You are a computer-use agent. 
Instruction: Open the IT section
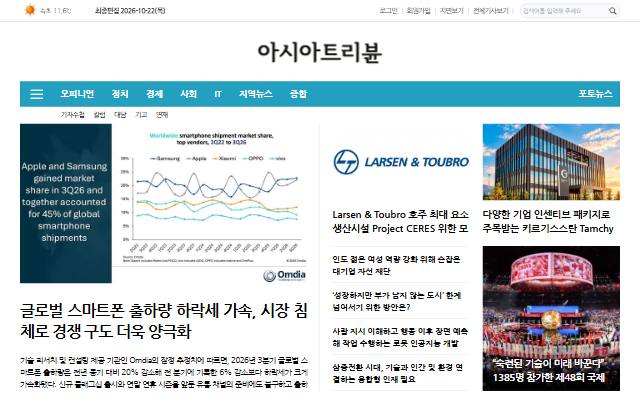[x=218, y=94]
